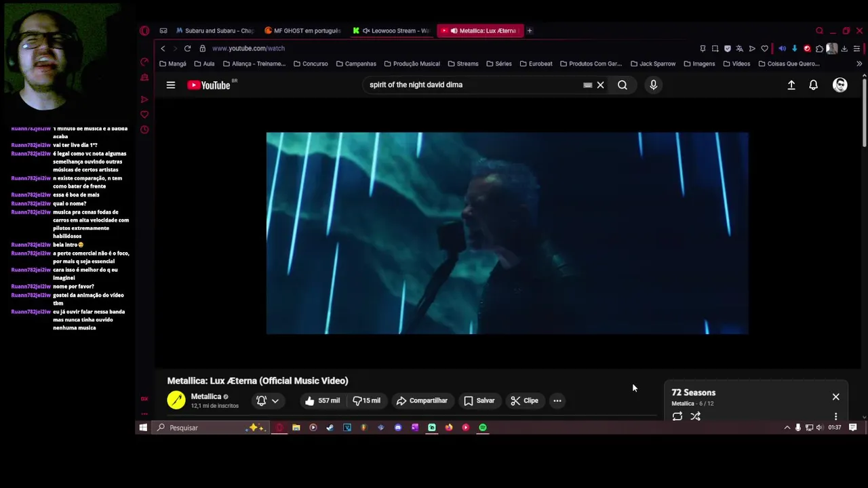Show more bookmarks with double chevron

tap(859, 64)
